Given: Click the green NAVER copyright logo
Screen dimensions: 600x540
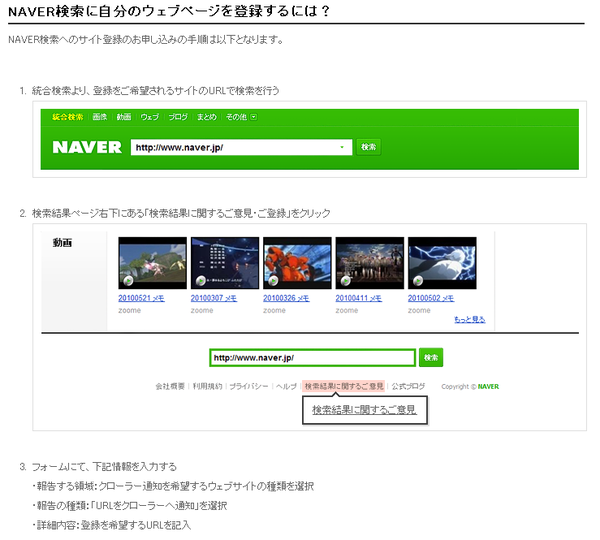Looking at the screenshot, I should point(488,387).
